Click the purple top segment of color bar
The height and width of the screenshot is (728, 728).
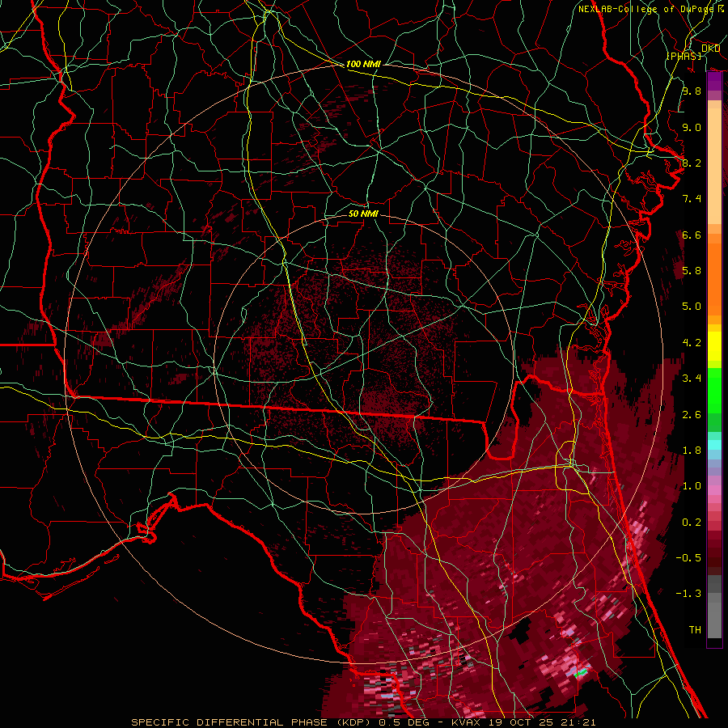(714, 81)
